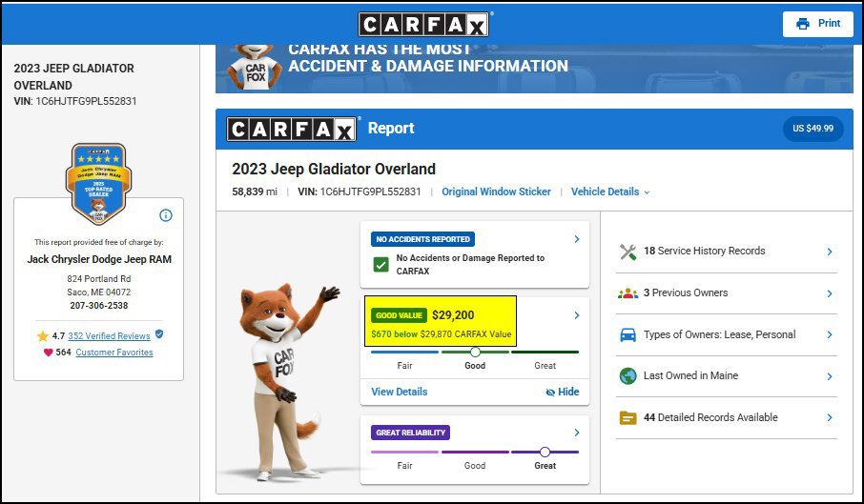Click the NO ACCIDENTS REPORTED badge
The width and height of the screenshot is (864, 504).
tap(422, 239)
